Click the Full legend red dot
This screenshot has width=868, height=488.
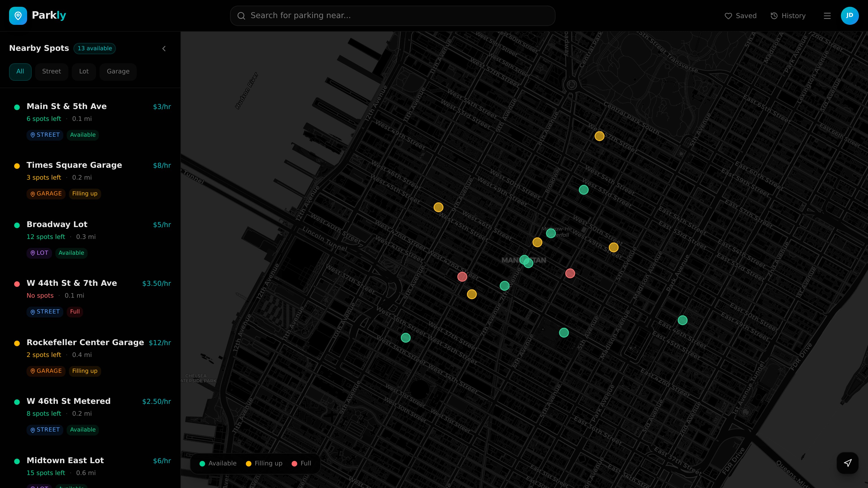[294, 463]
